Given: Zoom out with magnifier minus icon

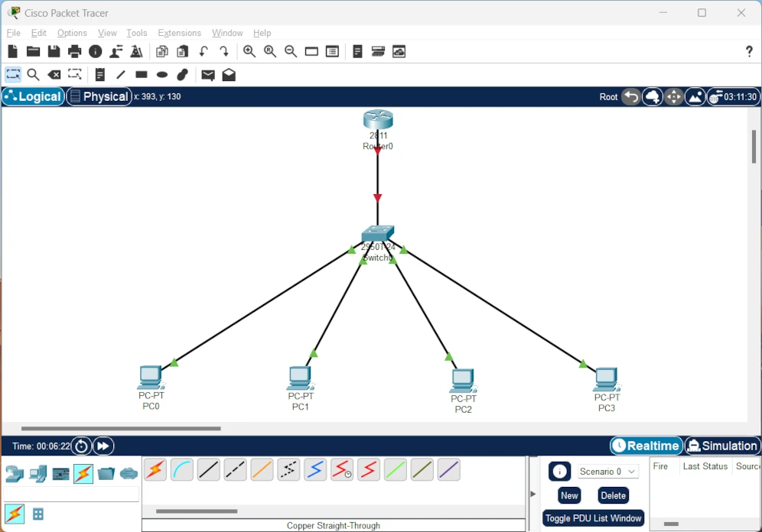Looking at the screenshot, I should coord(291,51).
